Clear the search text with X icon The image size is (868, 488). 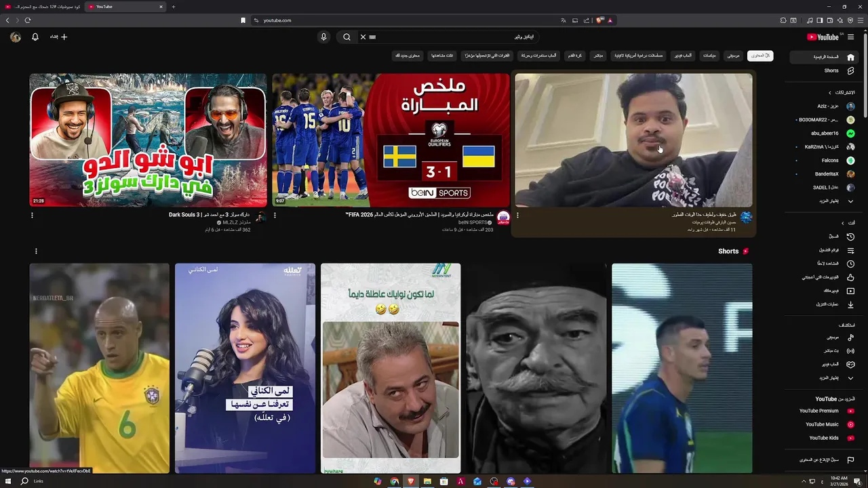coord(363,37)
